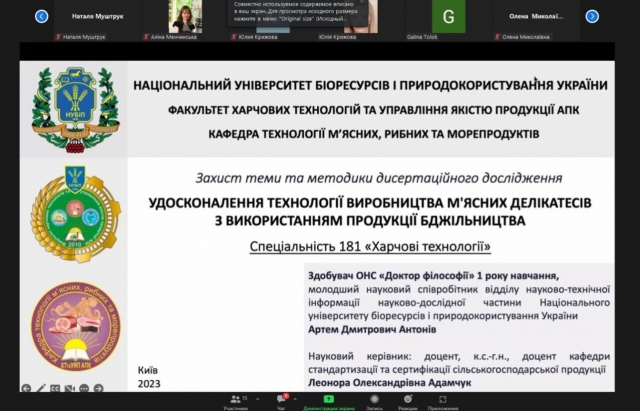
Task: Click camera icon in slideshow controls
Action: (69, 388)
